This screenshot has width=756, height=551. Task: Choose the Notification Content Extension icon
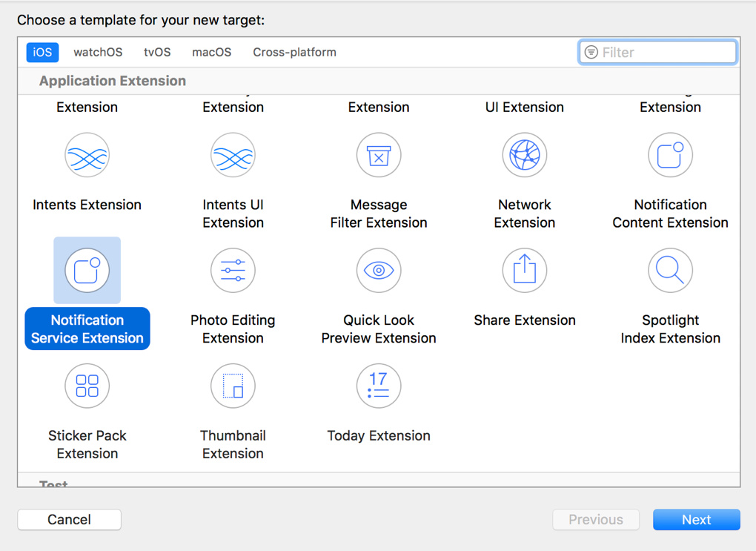tap(670, 156)
